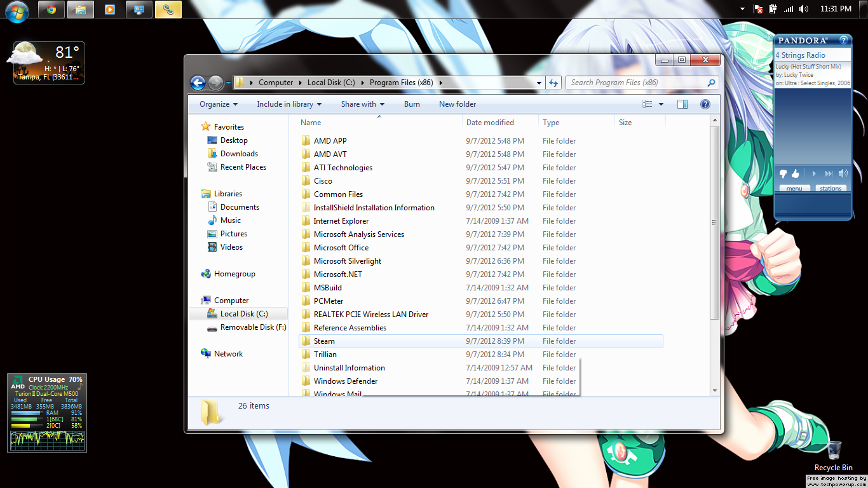The image size is (868, 488).
Task: Open the highlighted yellow taskbar application
Action: click(168, 10)
